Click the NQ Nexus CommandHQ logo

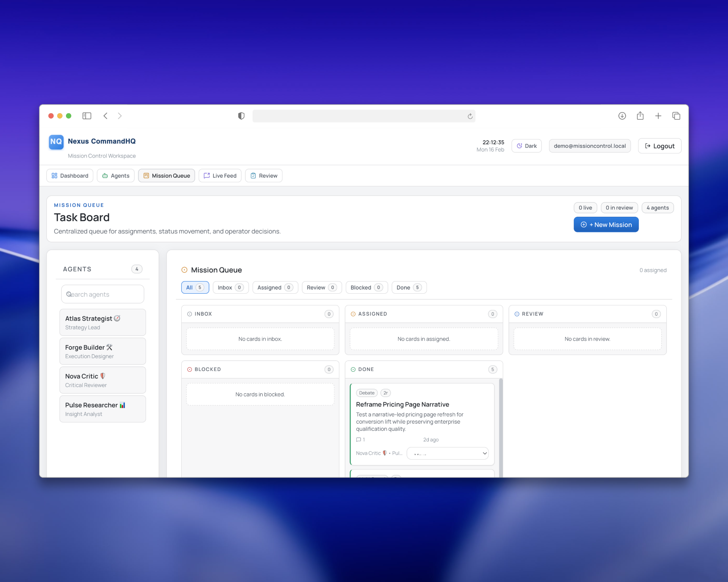(x=56, y=142)
